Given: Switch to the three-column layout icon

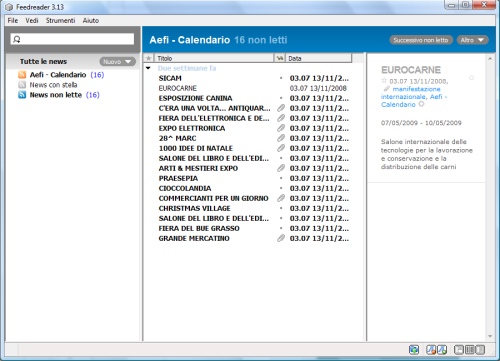Looking at the screenshot, I should [469, 350].
